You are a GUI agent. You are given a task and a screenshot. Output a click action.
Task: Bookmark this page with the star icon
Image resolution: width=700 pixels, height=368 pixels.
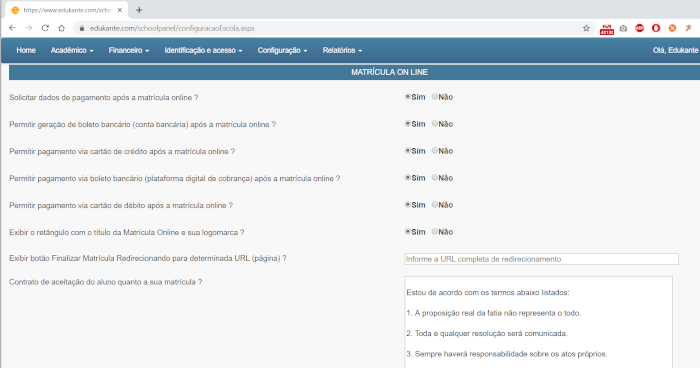point(586,28)
